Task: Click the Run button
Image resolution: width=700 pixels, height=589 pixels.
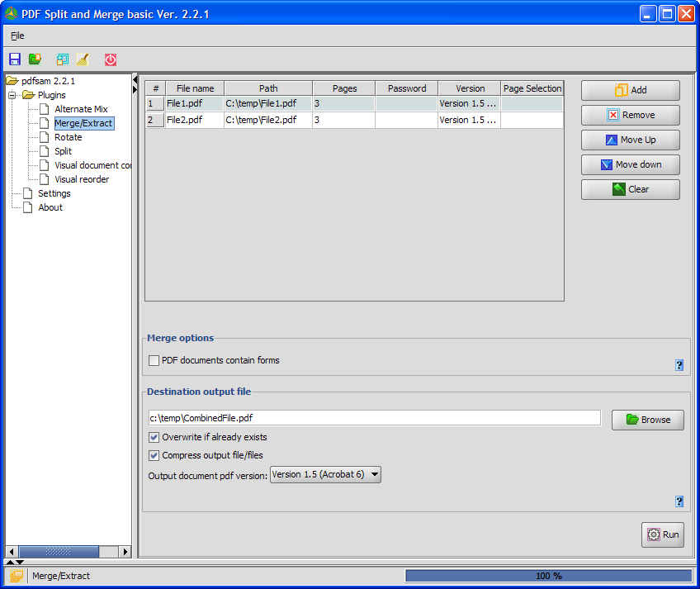Action: point(663,535)
